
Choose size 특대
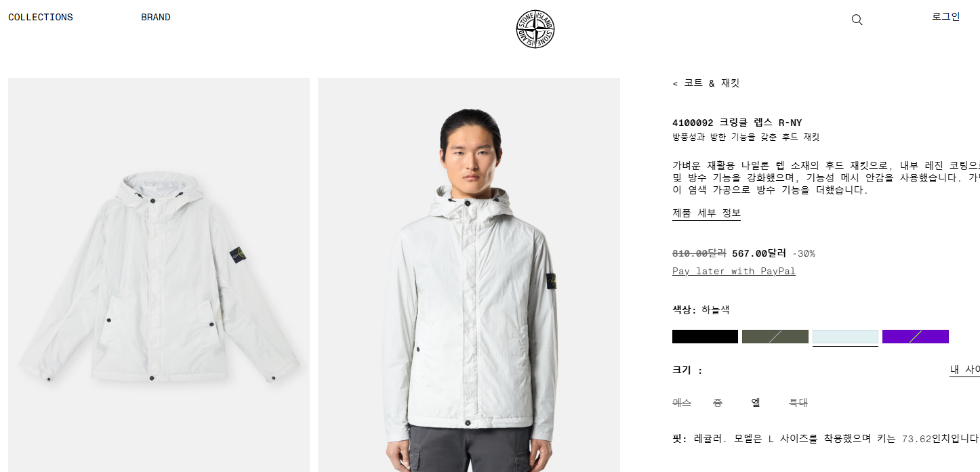(x=798, y=403)
